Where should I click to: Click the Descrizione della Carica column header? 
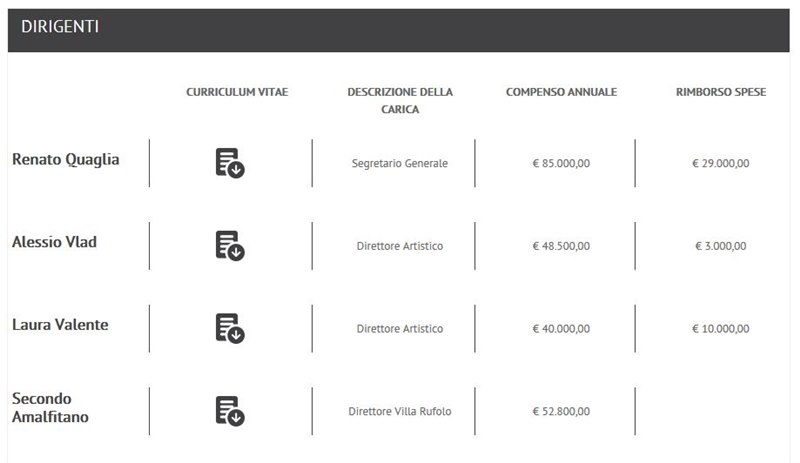400,101
